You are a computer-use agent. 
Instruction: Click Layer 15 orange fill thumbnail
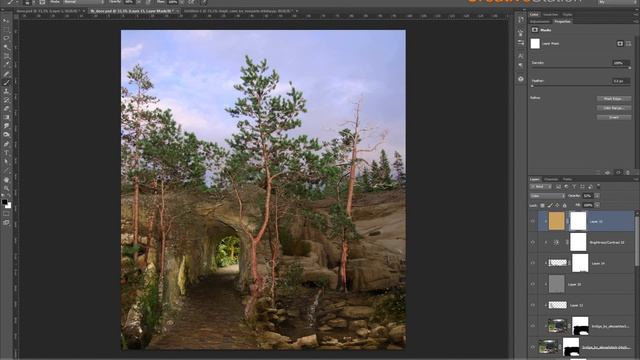tap(557, 221)
